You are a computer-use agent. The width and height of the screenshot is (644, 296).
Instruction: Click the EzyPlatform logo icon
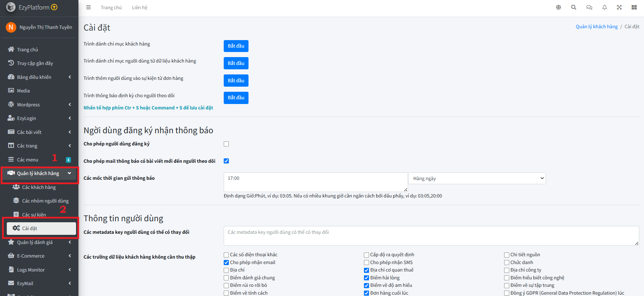click(11, 7)
